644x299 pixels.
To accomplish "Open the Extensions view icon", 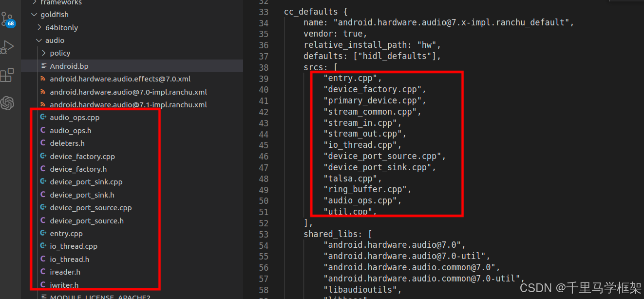I will point(7,75).
